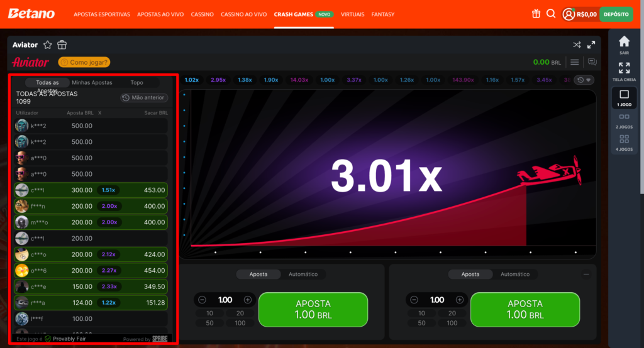This screenshot has height=348, width=644.
Task: Open the Virtuais section
Action: 352,14
